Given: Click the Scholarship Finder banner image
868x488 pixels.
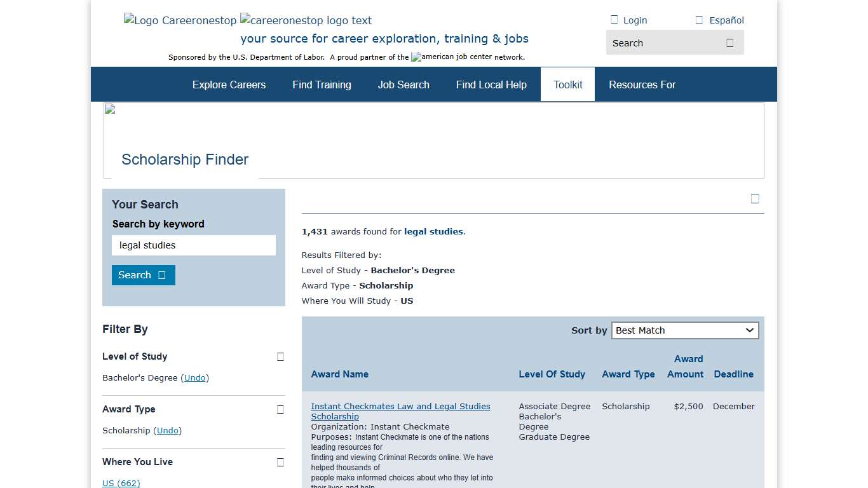Looking at the screenshot, I should click(x=109, y=108).
